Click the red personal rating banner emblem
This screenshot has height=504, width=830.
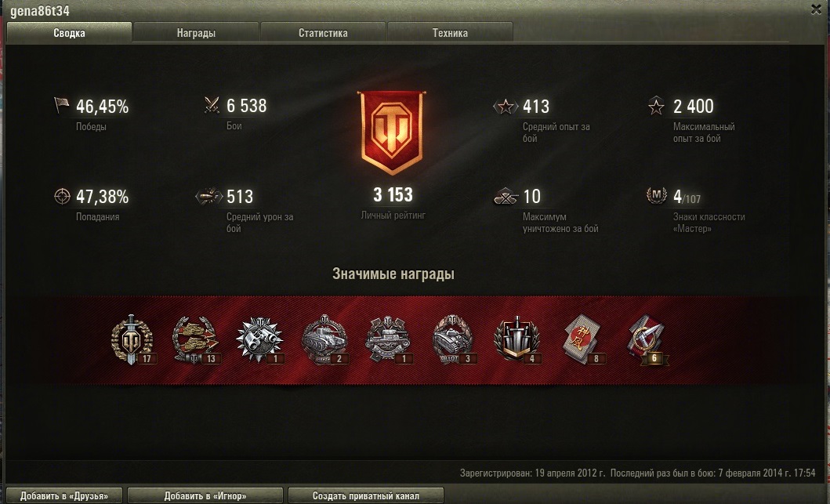(x=392, y=133)
